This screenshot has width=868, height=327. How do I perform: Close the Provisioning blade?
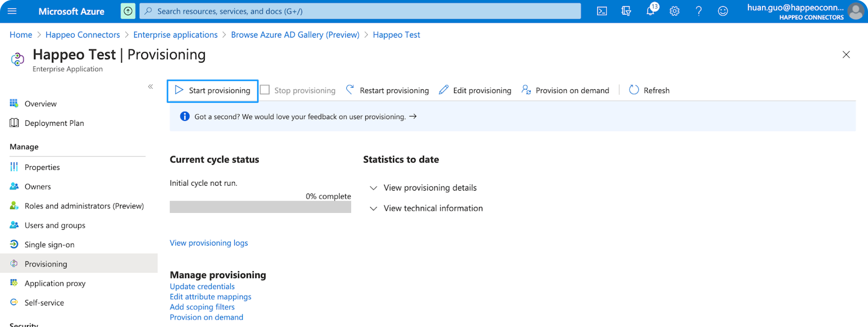(x=846, y=55)
